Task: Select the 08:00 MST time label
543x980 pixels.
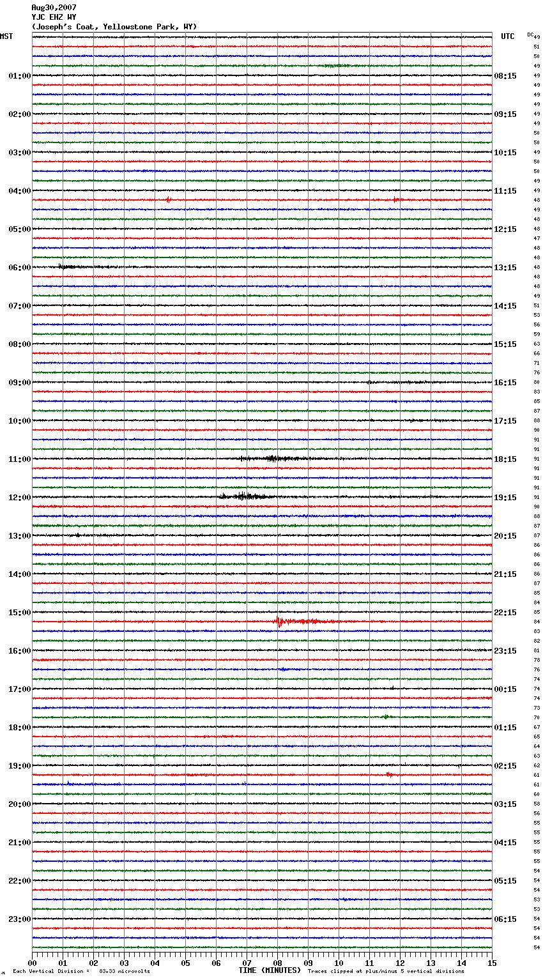Action: point(20,344)
